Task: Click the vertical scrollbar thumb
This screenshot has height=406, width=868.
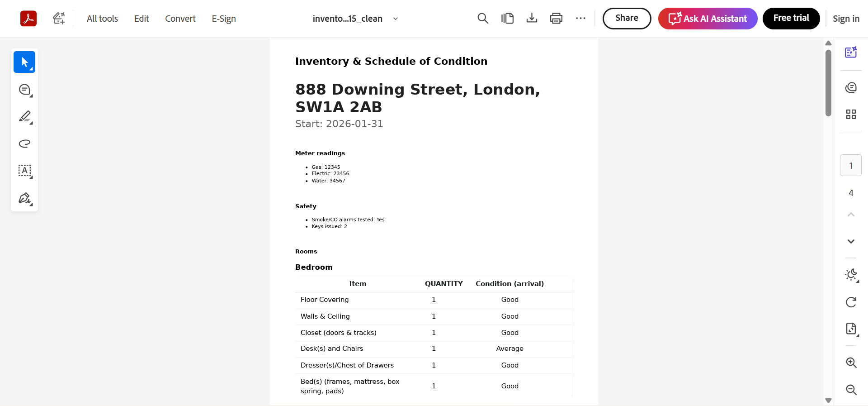Action: click(x=828, y=83)
